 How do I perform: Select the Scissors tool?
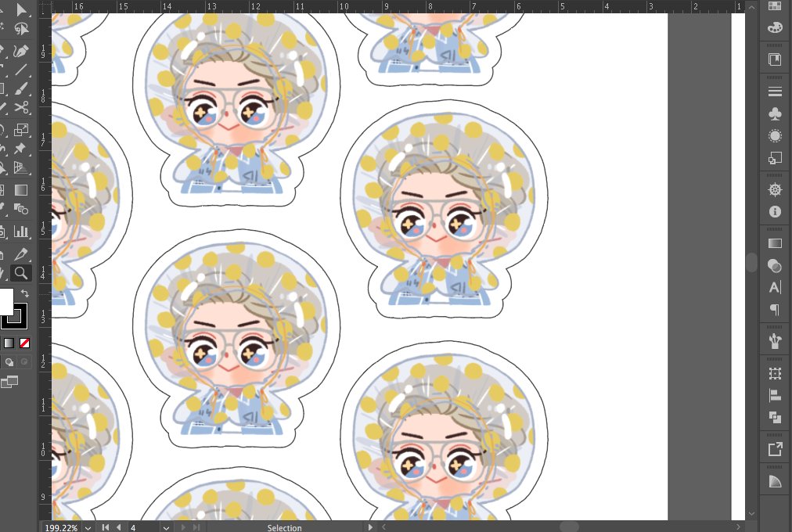21,107
